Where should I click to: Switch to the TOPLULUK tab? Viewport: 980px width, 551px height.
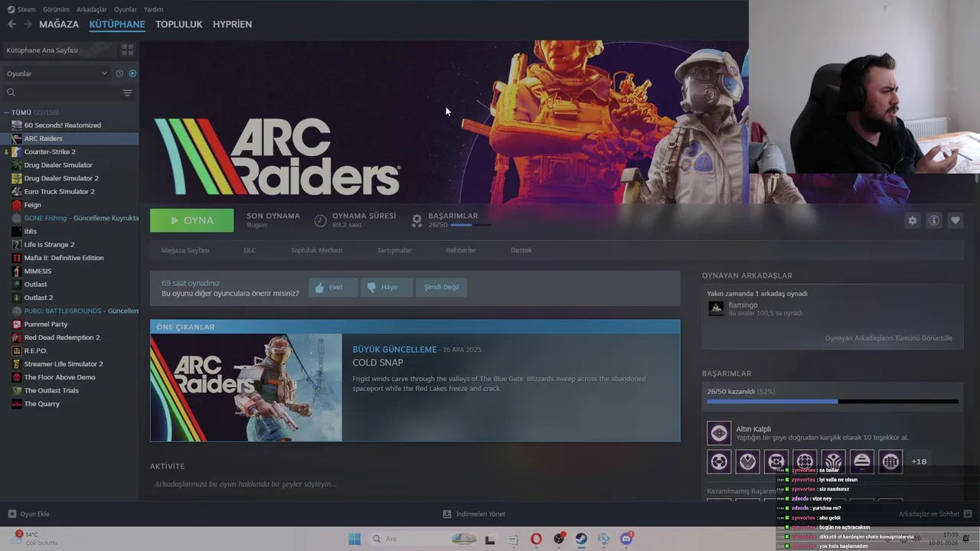(x=178, y=24)
